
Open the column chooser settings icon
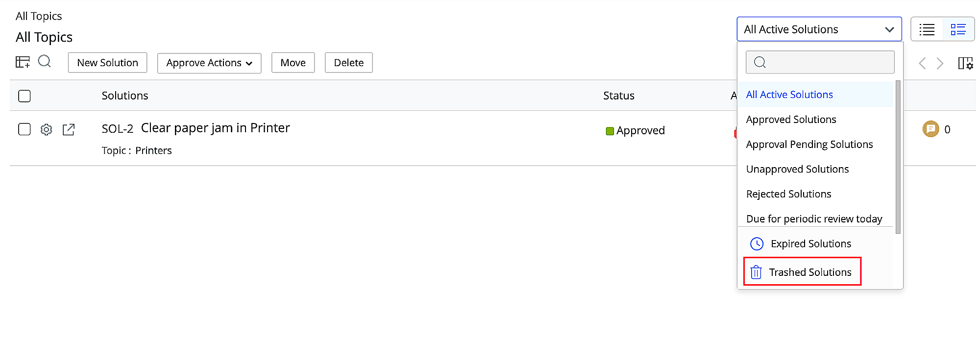tap(965, 63)
